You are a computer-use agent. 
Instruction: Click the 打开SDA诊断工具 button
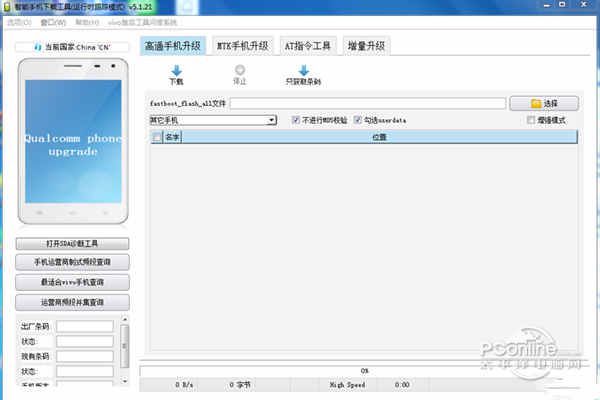pos(72,244)
